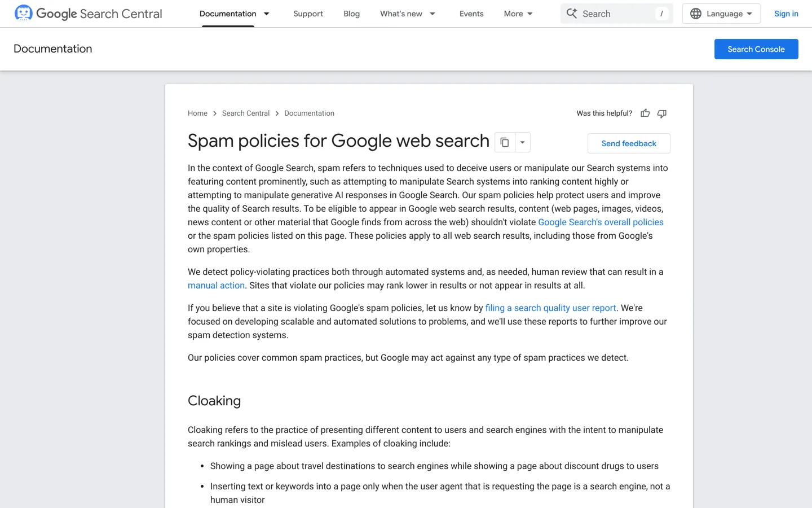Click the Google Search Central logo
Screen dimensions: 812x508
coord(88,14)
